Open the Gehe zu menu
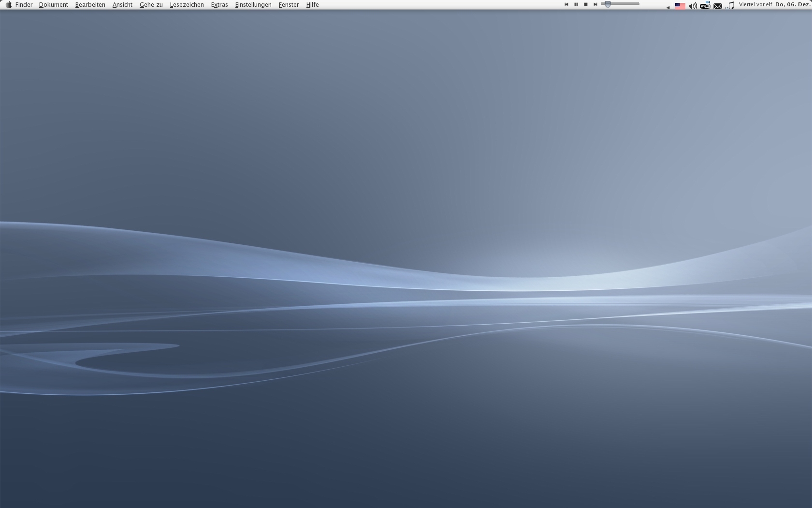 (151, 4)
